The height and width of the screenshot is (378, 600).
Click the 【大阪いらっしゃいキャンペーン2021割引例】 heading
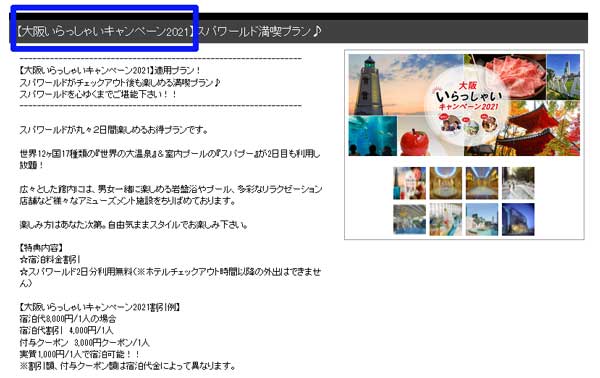99,307
